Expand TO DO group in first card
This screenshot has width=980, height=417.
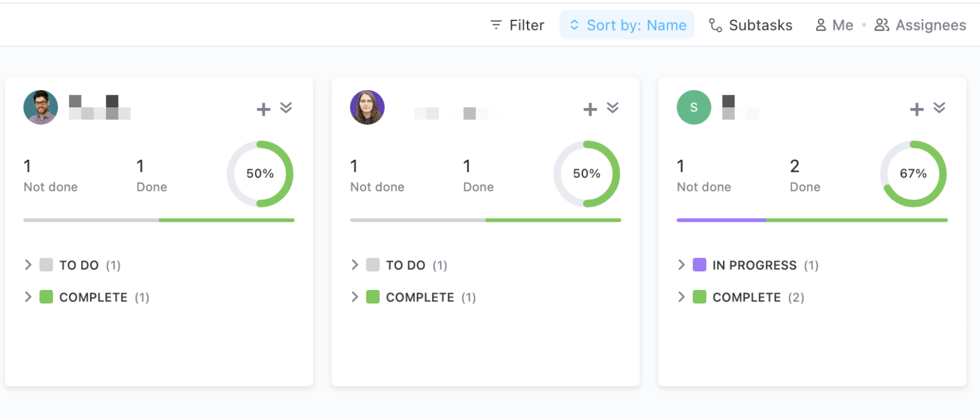28,264
